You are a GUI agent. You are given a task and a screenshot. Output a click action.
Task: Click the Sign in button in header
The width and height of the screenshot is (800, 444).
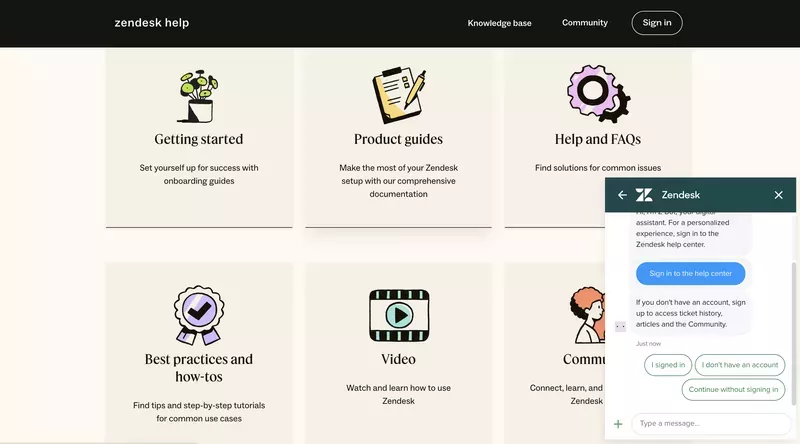tap(657, 23)
